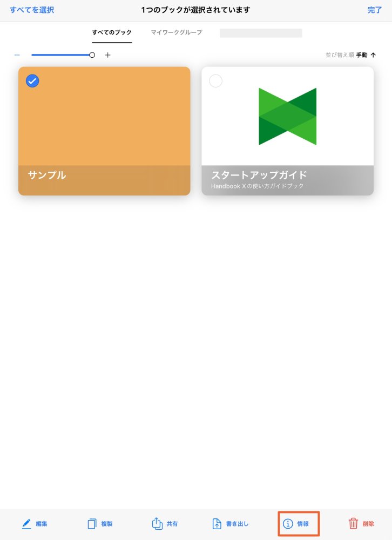Image resolution: width=392 pixels, height=540 pixels.
Task: Open the スタートアップガイド book thumbnail
Action: coord(288,131)
